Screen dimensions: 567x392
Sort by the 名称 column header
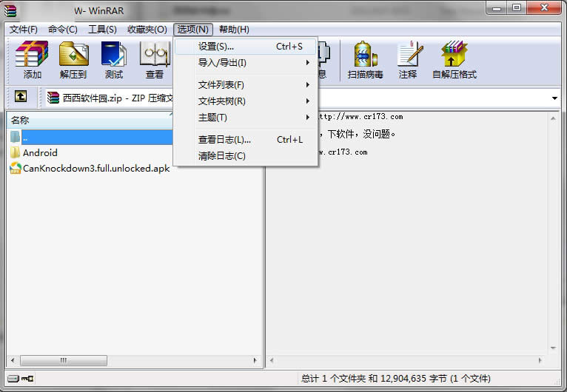point(90,120)
